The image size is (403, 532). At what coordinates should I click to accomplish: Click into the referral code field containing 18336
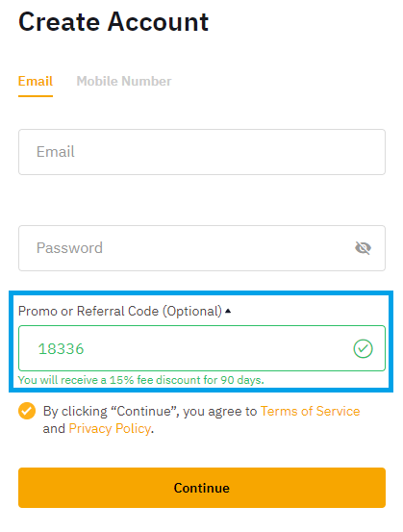[202, 348]
